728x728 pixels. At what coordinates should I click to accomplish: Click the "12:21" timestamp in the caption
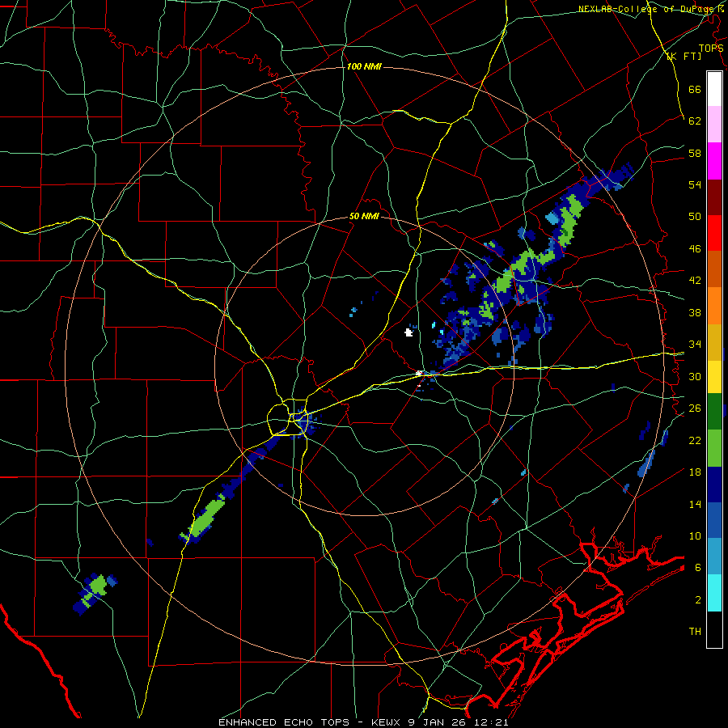point(491,722)
